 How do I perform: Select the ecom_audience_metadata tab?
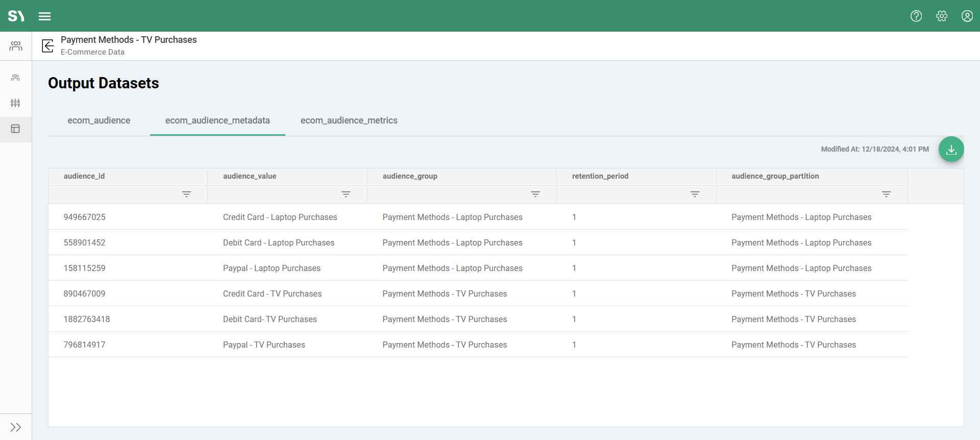[x=217, y=120]
